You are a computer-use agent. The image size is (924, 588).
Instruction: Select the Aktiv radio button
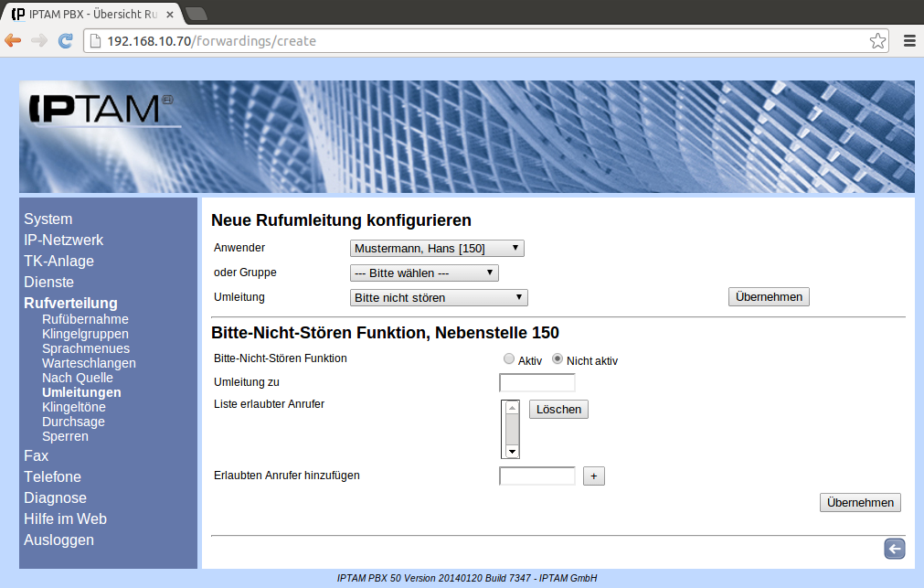point(509,359)
